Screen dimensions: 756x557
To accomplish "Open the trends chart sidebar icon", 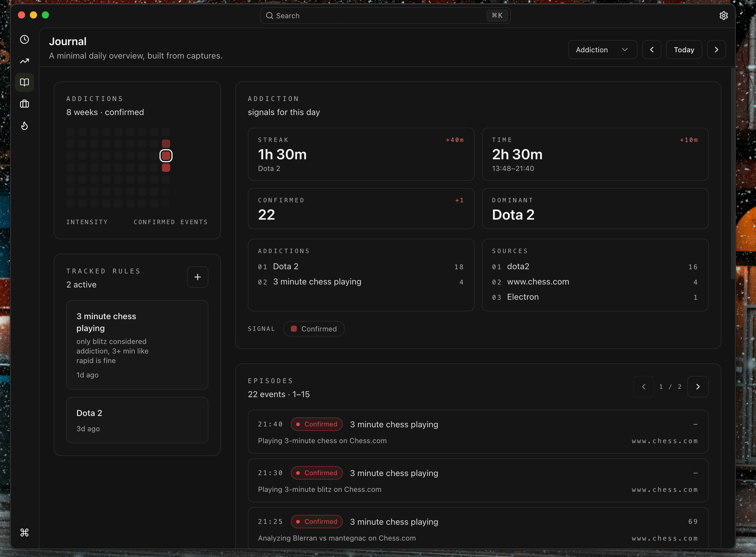I will [24, 61].
